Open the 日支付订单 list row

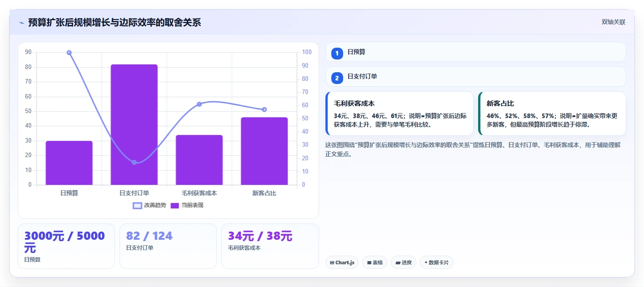tap(476, 76)
